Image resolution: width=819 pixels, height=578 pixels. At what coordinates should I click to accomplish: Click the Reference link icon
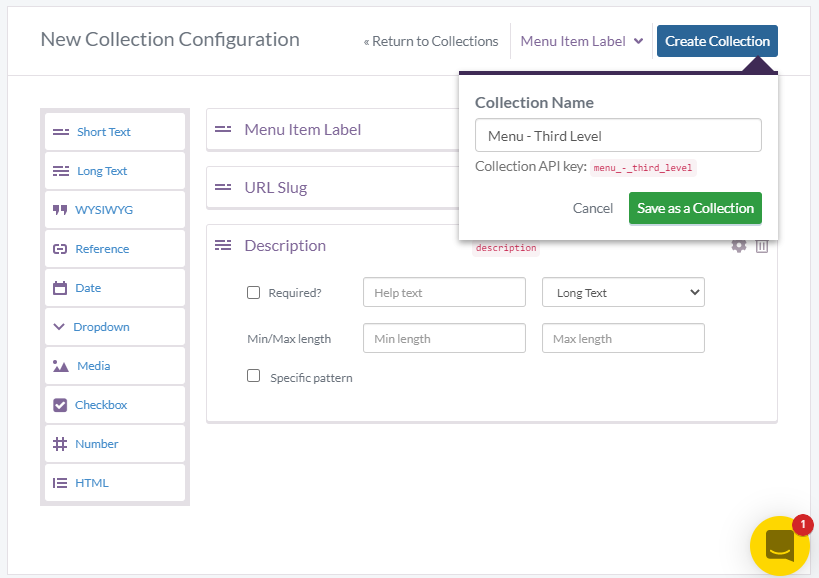tap(60, 249)
